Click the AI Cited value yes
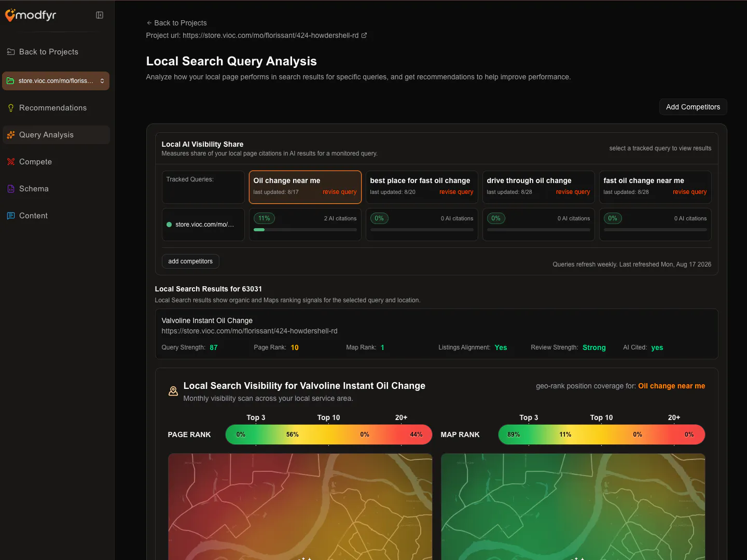Image resolution: width=747 pixels, height=560 pixels. point(657,347)
